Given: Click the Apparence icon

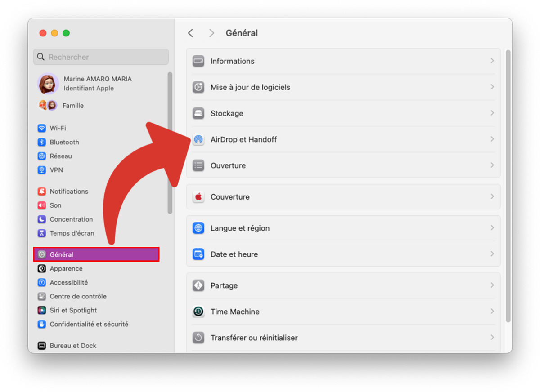Looking at the screenshot, I should click(42, 269).
